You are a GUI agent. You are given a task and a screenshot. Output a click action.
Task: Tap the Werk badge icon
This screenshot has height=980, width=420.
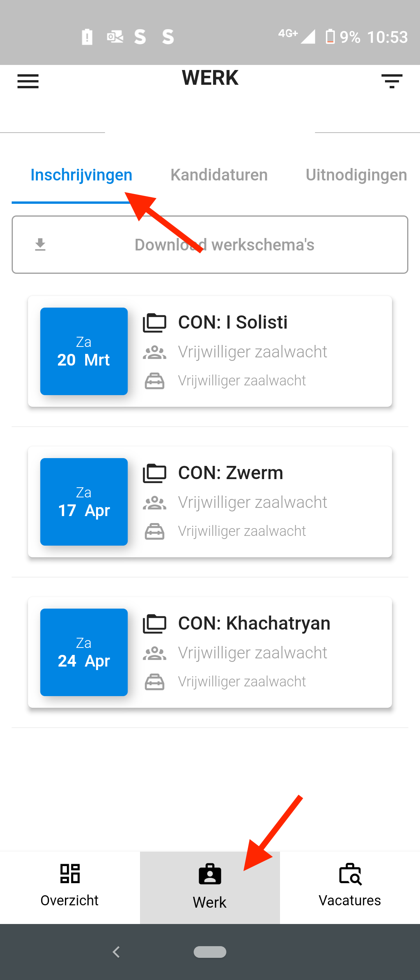pyautogui.click(x=210, y=874)
